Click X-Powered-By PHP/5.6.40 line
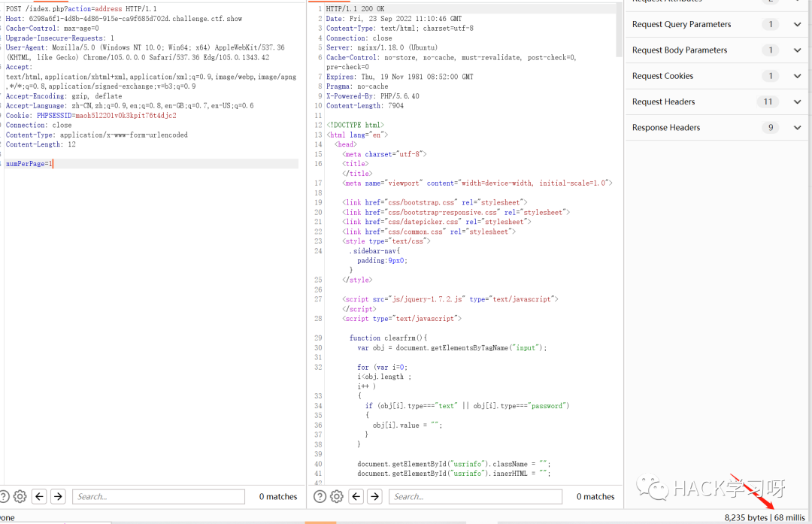Screen dimensions: 812x524 pos(373,96)
